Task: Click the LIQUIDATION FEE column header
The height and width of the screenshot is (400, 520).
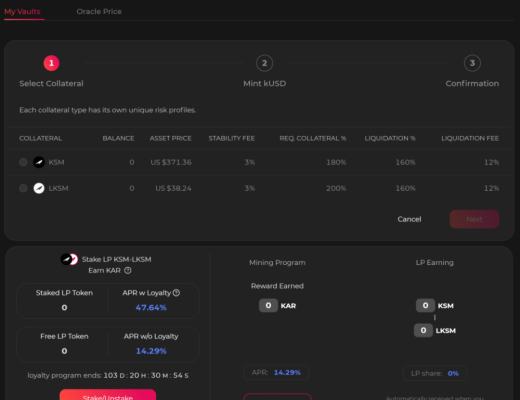Action: [x=470, y=138]
